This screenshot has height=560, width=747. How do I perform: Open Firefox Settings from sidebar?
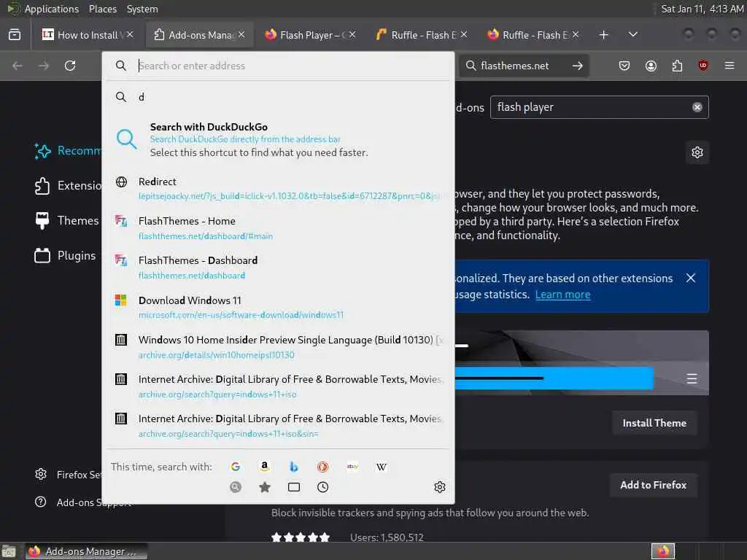click(67, 474)
